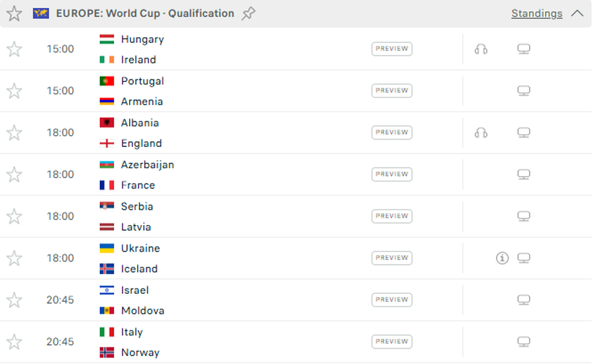This screenshot has height=364, width=596.
Task: Open preview for Azerbaijan vs France
Action: pos(391,174)
